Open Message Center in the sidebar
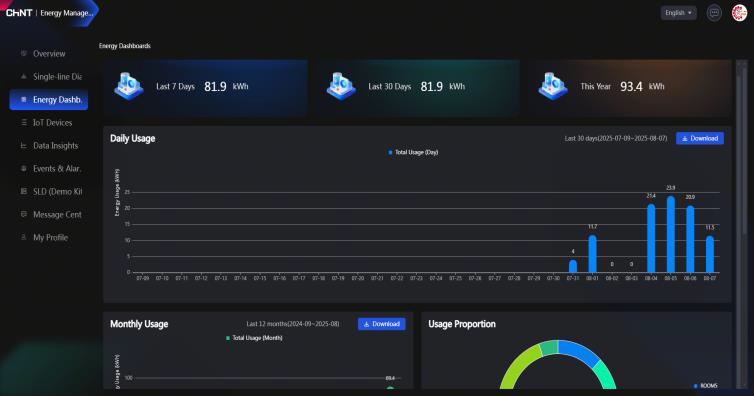 point(49,215)
